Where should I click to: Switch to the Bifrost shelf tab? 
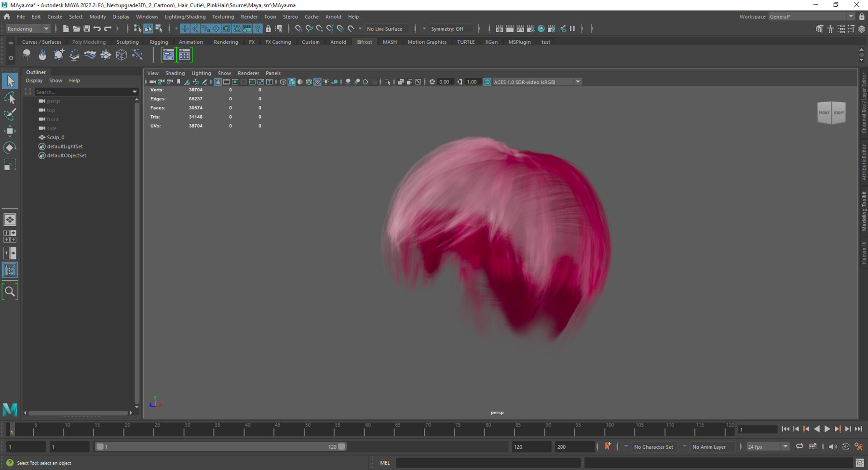coord(365,42)
